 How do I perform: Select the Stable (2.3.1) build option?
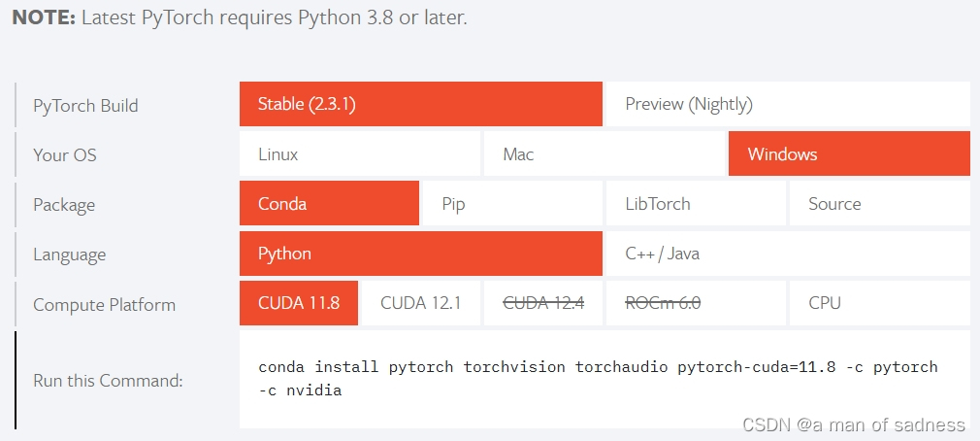[x=421, y=104]
